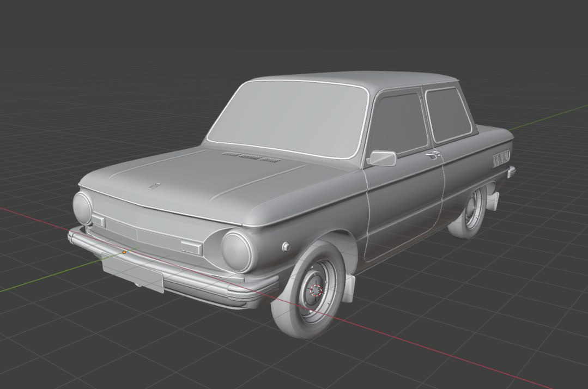The height and width of the screenshot is (389, 588).
Task: Select the front wheel tire
Action: tap(310, 290)
